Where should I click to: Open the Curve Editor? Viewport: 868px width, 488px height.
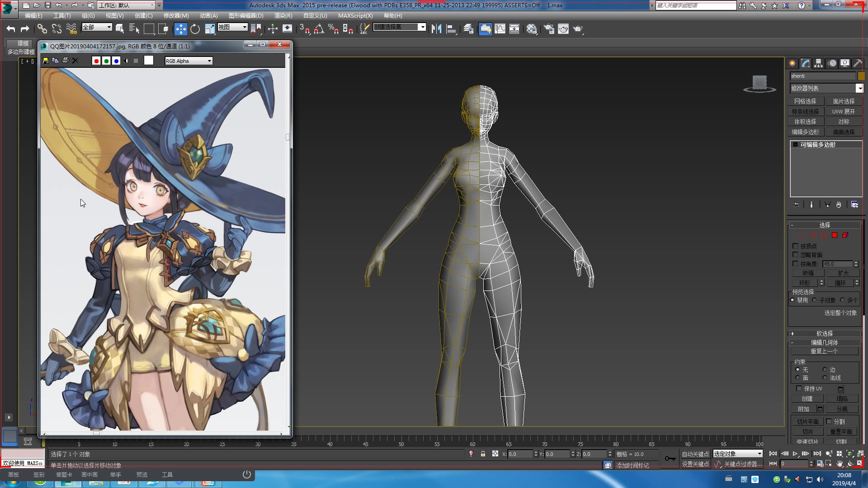500,29
